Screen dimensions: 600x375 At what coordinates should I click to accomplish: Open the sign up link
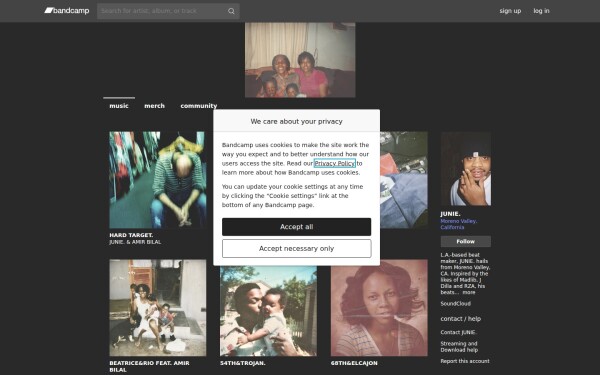[x=510, y=11]
